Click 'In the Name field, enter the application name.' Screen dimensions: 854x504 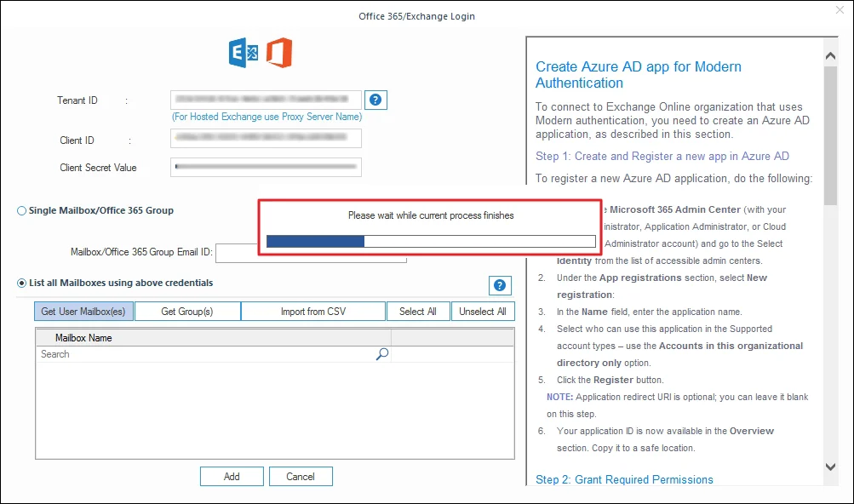point(649,312)
